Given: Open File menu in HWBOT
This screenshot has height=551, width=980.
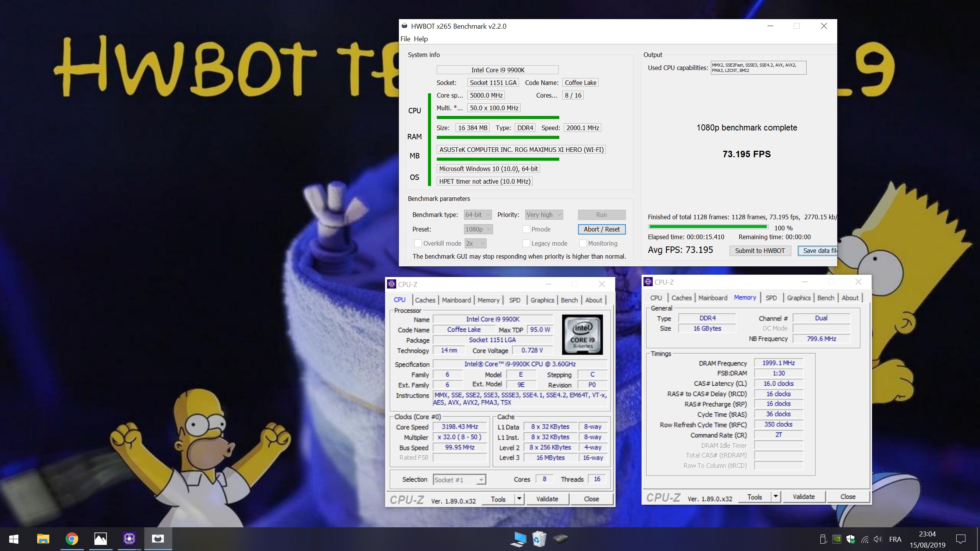Looking at the screenshot, I should [405, 39].
